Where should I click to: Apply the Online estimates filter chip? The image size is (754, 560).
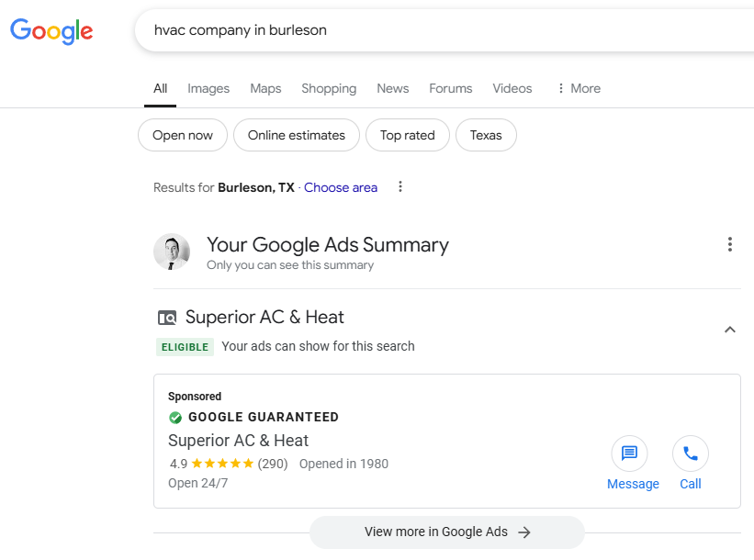pyautogui.click(x=297, y=135)
